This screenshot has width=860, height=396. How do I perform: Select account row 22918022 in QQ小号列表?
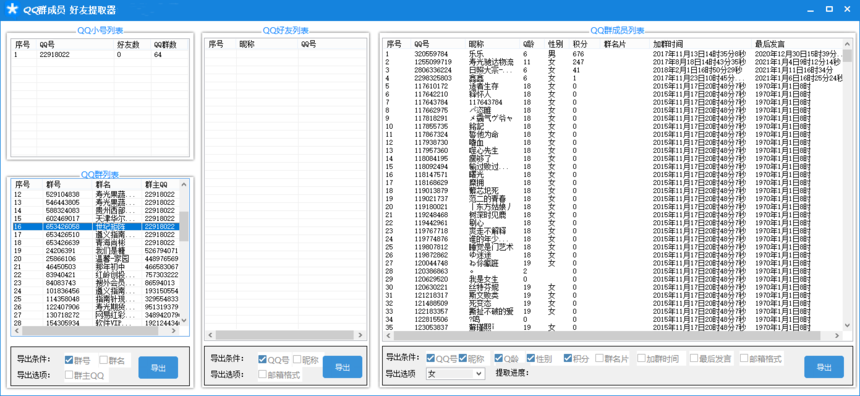tap(100, 55)
